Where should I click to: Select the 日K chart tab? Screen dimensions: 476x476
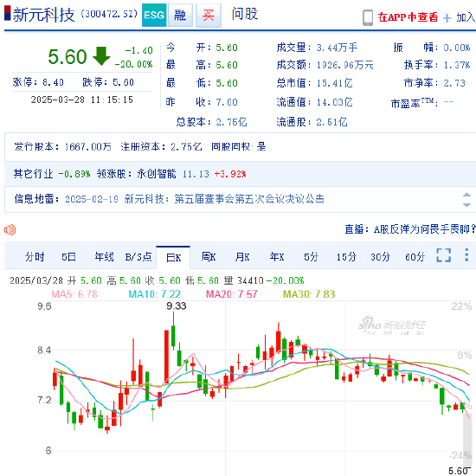pos(173,257)
